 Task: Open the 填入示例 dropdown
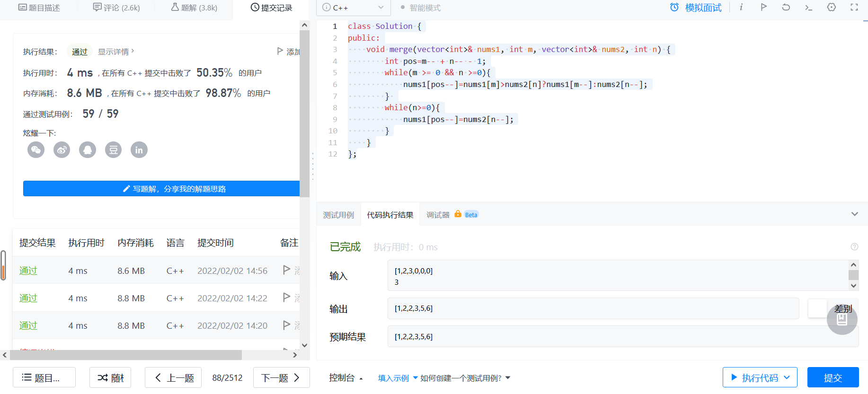tap(398, 378)
